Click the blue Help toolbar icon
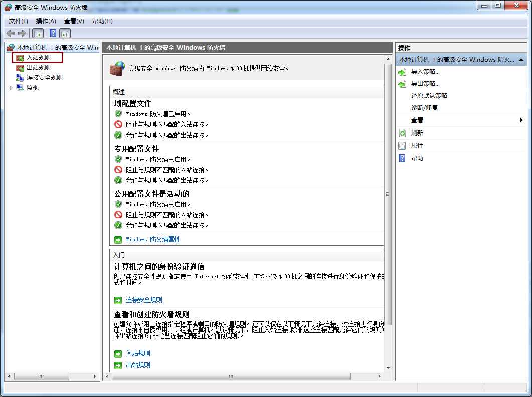 [x=53, y=33]
